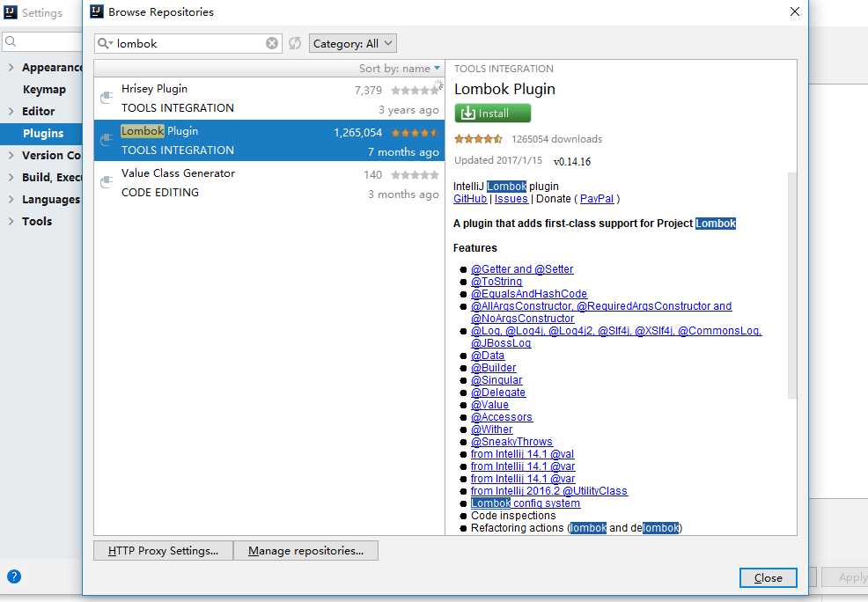
Task: Click version v0.14.16 text
Action: [572, 162]
